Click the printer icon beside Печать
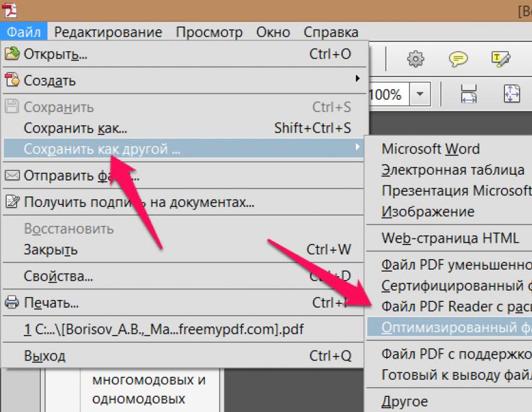 pos(13,302)
